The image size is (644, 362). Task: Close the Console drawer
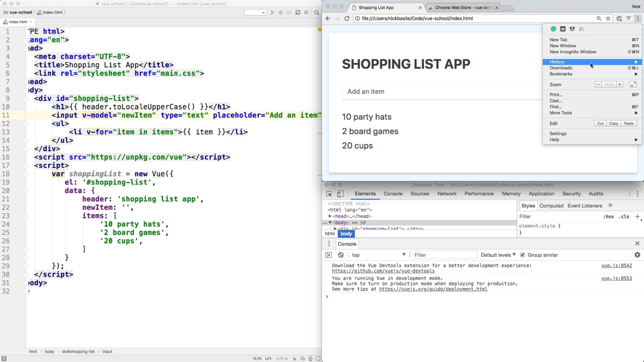coord(637,244)
